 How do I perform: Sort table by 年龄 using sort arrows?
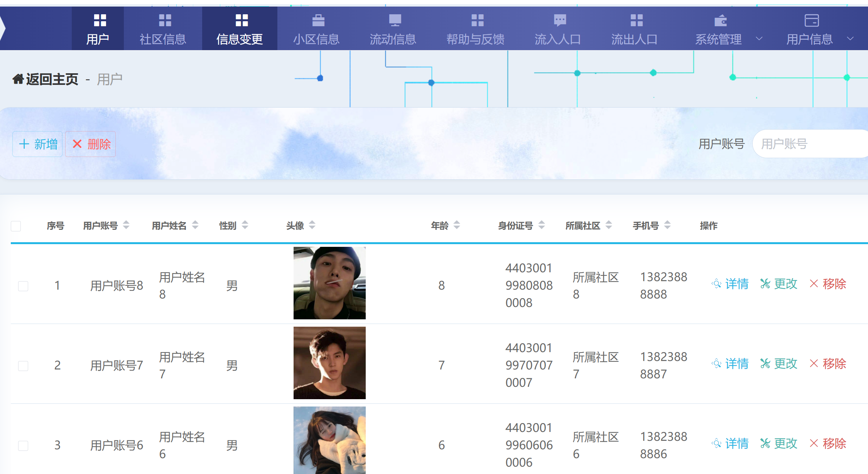457,225
